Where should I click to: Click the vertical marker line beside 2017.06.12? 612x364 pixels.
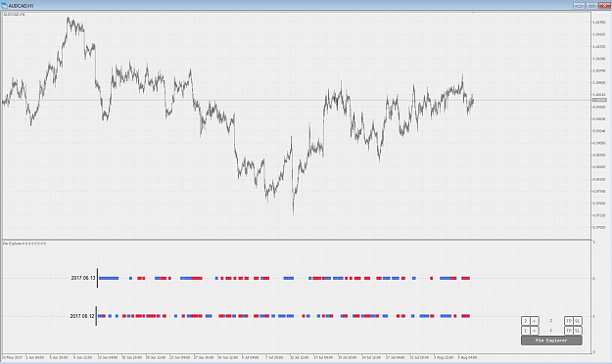pos(96,316)
